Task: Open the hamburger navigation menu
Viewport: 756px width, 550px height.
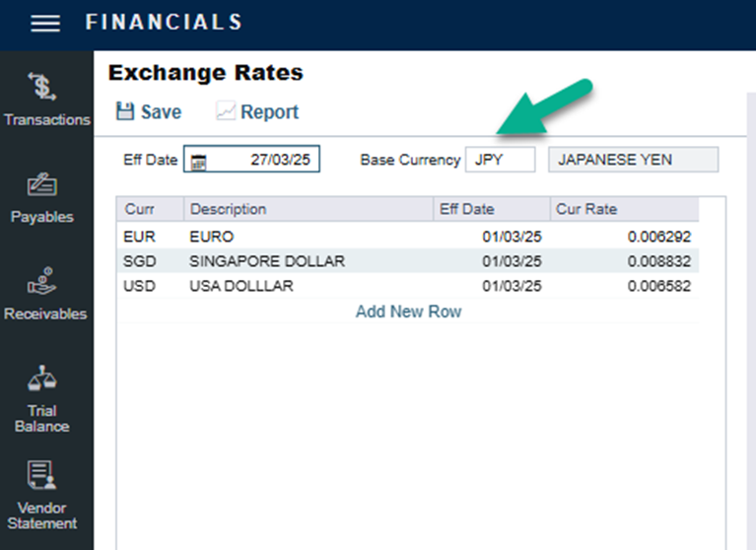Action: pos(45,24)
